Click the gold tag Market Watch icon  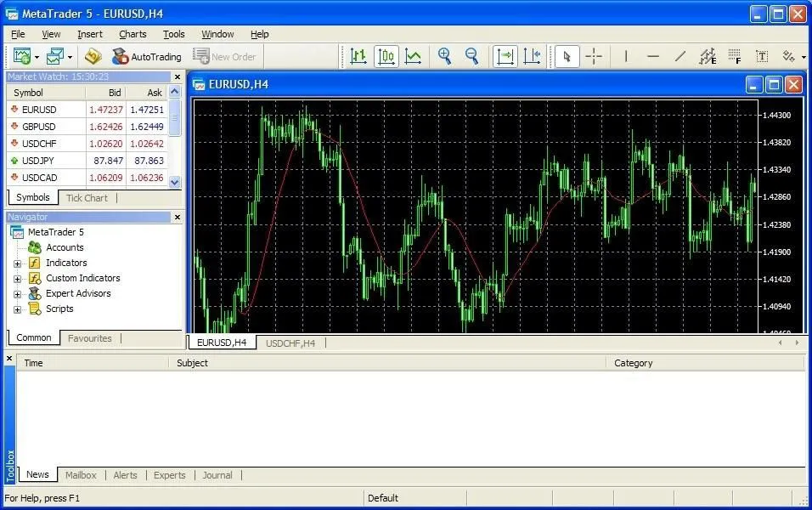coord(93,56)
